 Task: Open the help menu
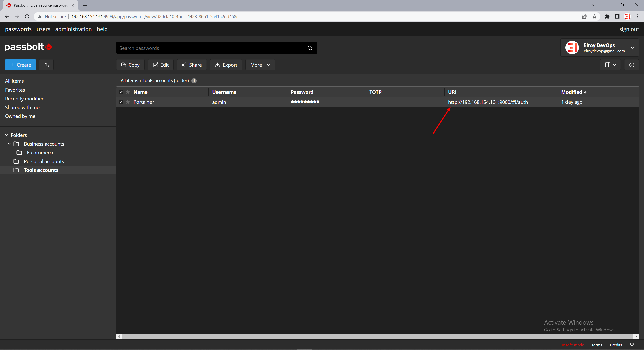(102, 29)
